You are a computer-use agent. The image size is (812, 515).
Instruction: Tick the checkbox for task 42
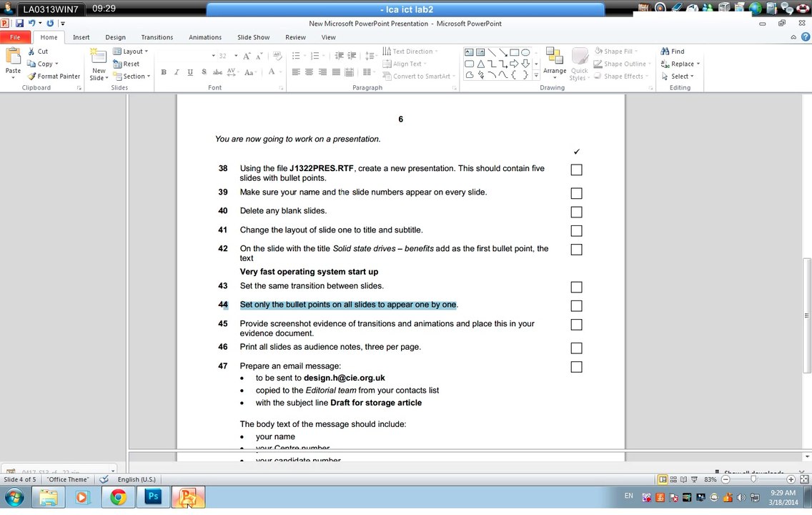click(x=576, y=250)
